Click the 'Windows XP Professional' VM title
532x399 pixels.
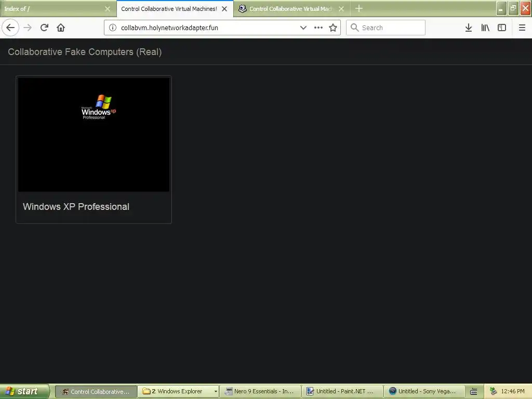(76, 207)
